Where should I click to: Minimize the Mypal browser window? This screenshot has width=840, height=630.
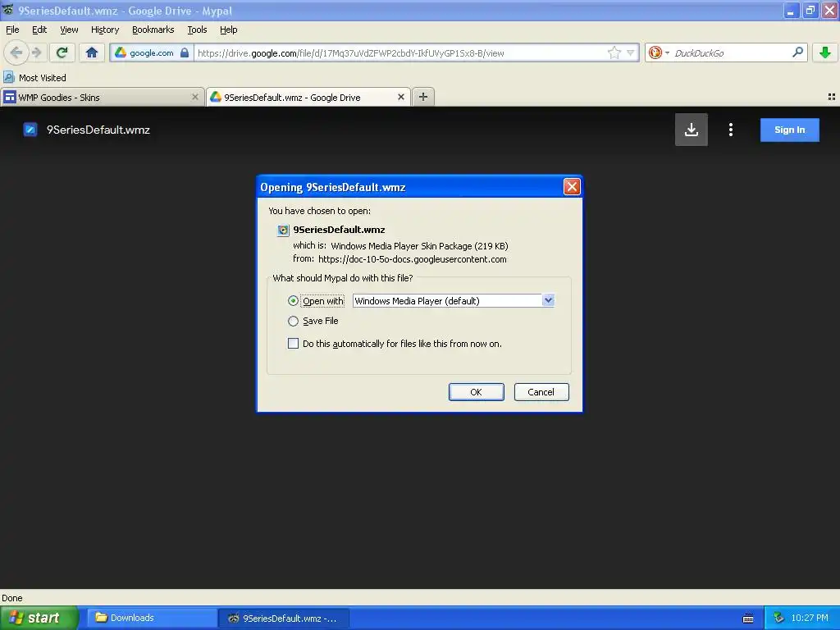[x=791, y=10]
